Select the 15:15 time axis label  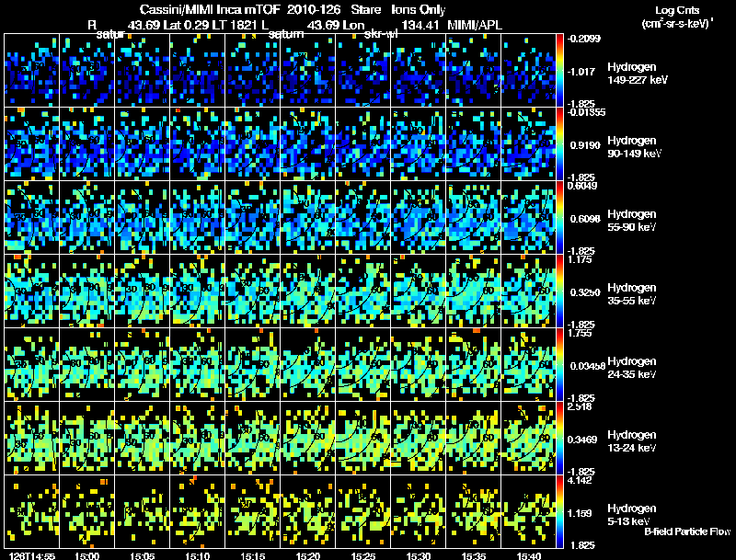[253, 556]
